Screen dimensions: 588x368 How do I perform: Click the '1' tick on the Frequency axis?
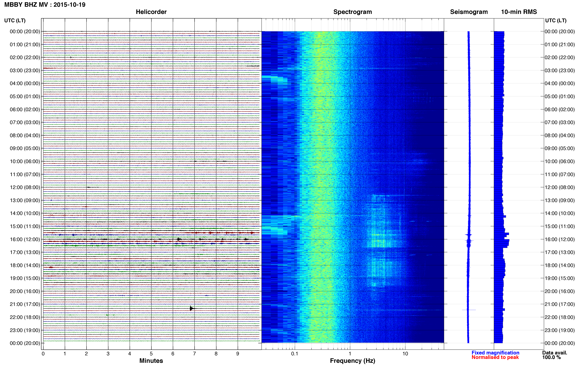[x=350, y=354]
